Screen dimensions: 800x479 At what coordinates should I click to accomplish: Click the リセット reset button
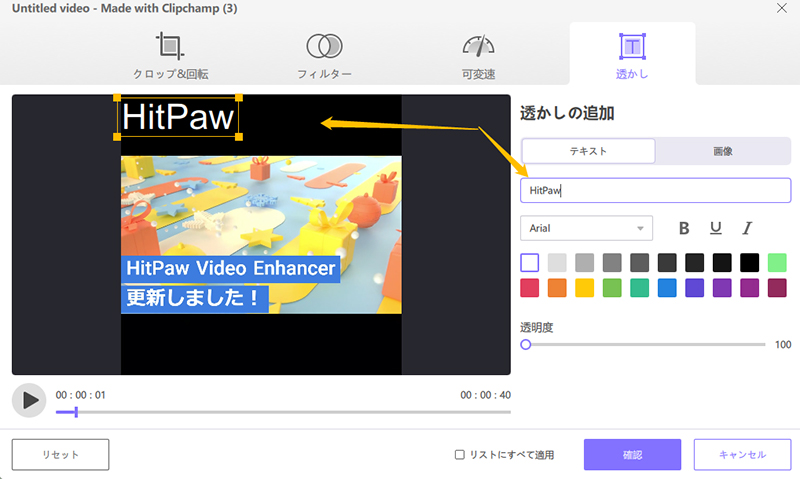pyautogui.click(x=61, y=455)
